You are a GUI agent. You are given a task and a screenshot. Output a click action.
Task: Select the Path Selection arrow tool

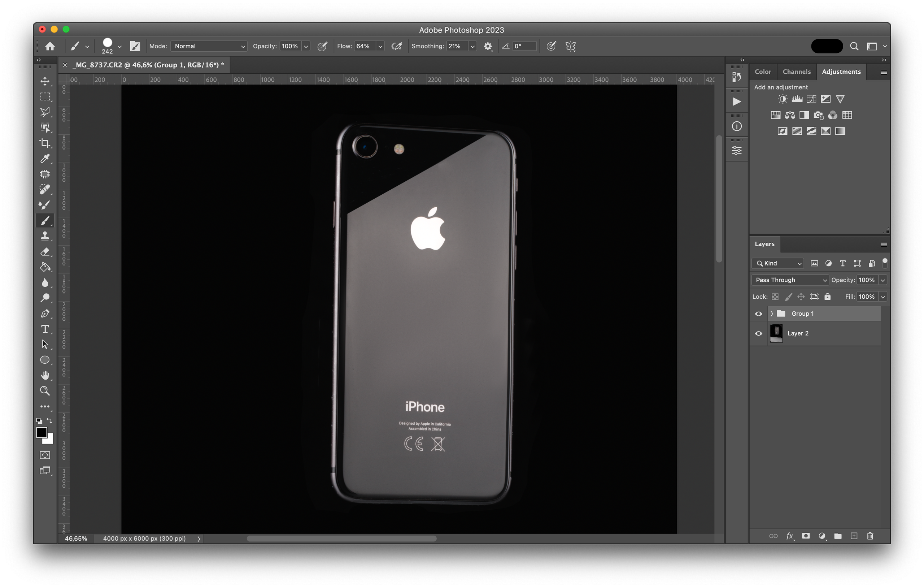click(45, 344)
